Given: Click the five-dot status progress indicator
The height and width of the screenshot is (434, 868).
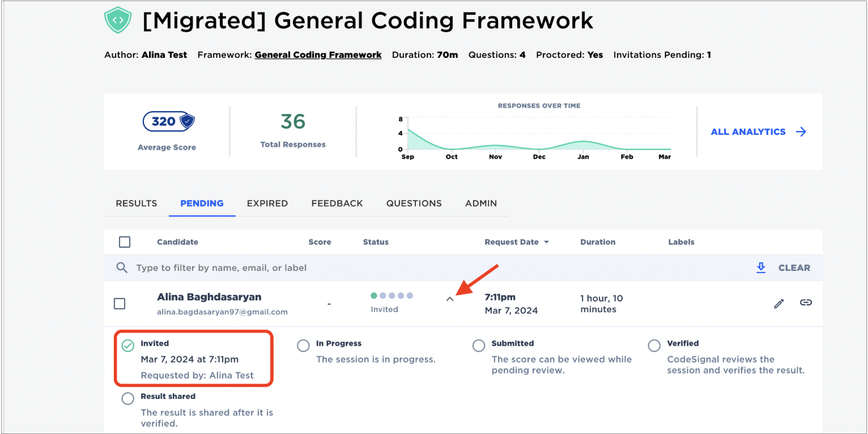Looking at the screenshot, I should pos(392,296).
